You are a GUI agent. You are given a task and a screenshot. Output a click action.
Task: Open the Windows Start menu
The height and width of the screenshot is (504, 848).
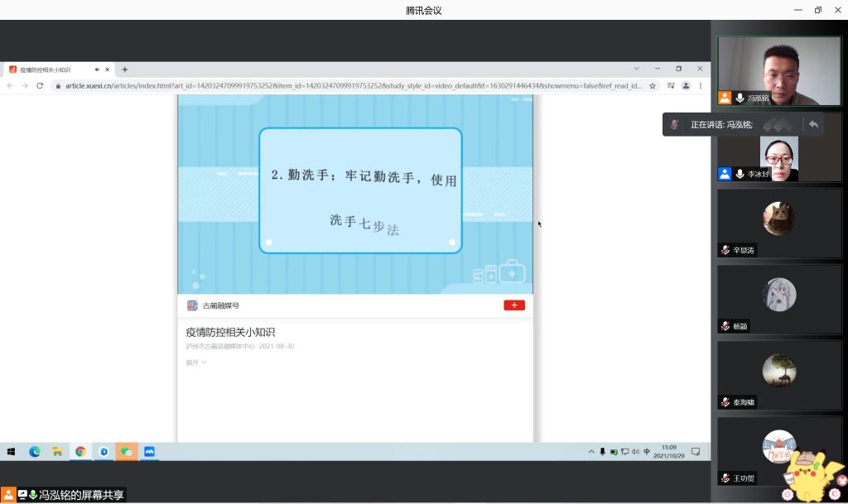click(11, 452)
